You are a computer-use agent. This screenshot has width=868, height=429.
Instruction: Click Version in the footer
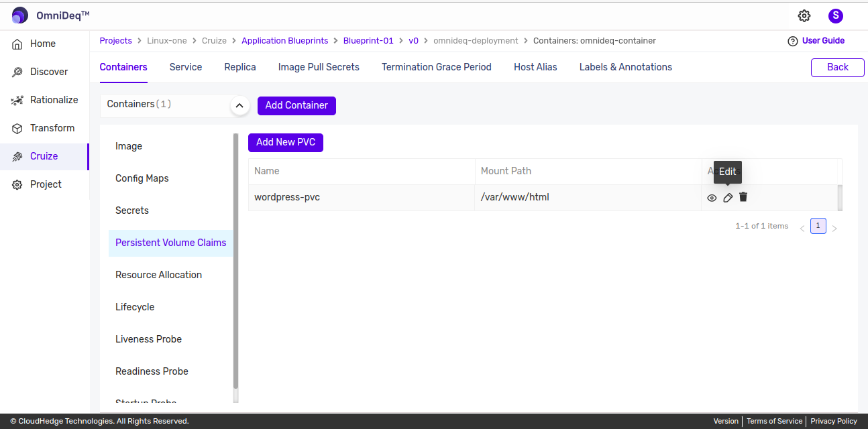(726, 422)
